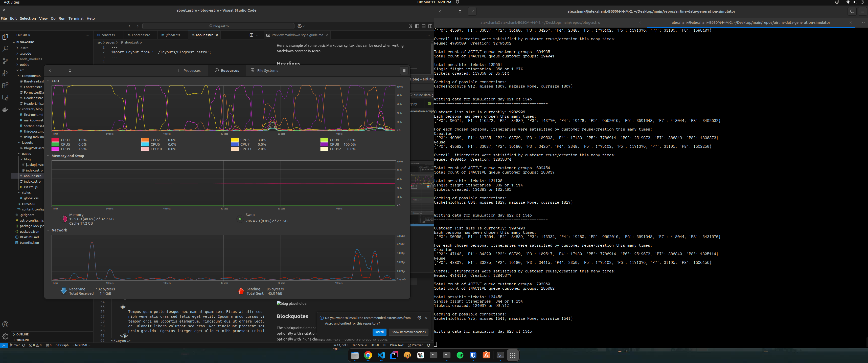Toggle the bottom panel layout icon
The height and width of the screenshot is (363, 868).
coord(424,26)
